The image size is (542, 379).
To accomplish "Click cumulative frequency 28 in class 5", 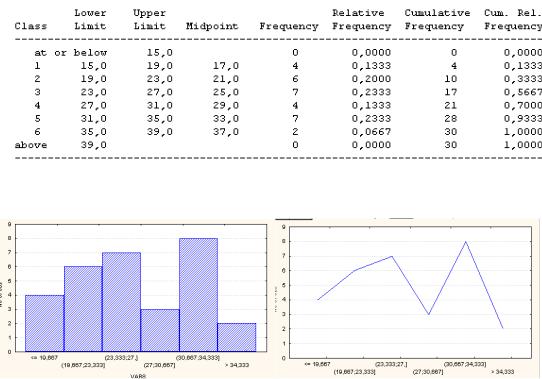I will [x=451, y=119].
